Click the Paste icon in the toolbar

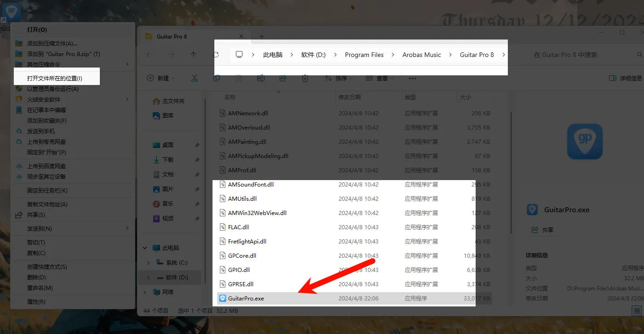[x=238, y=78]
